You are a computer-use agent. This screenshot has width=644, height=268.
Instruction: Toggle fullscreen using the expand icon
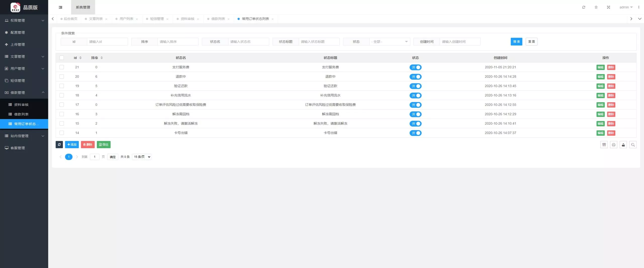[608, 7]
